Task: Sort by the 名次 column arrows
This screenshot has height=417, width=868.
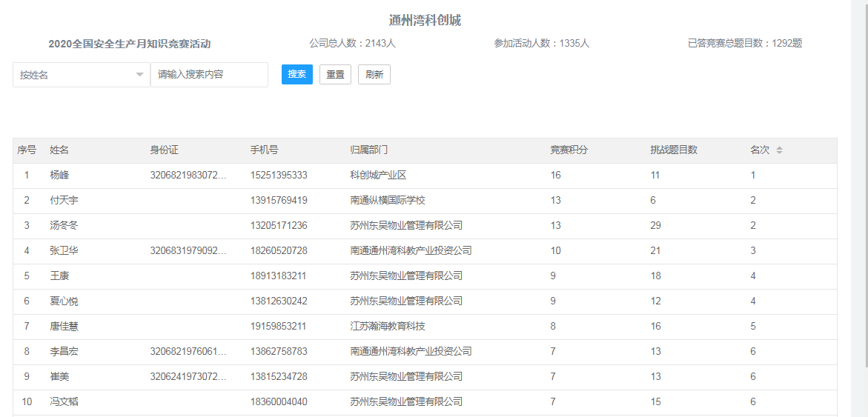Action: click(x=780, y=150)
